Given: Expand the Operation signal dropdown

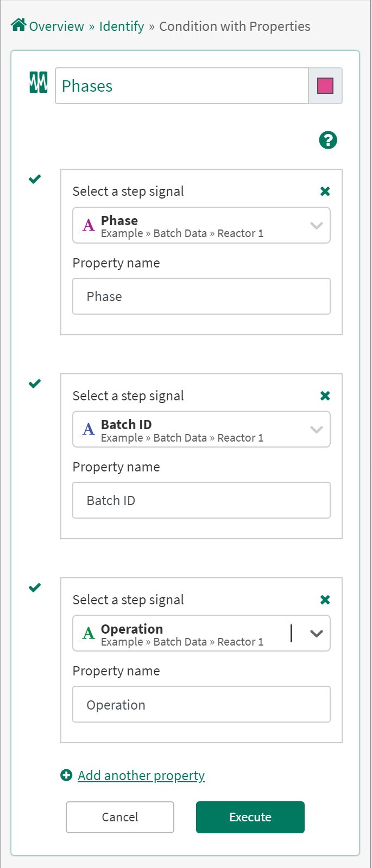Looking at the screenshot, I should click(x=317, y=633).
